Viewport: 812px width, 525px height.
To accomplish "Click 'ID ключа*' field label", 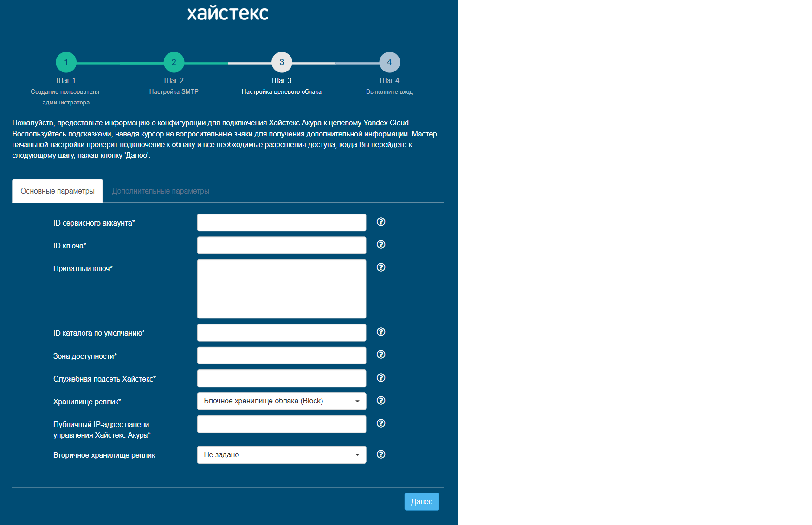I will click(x=70, y=246).
